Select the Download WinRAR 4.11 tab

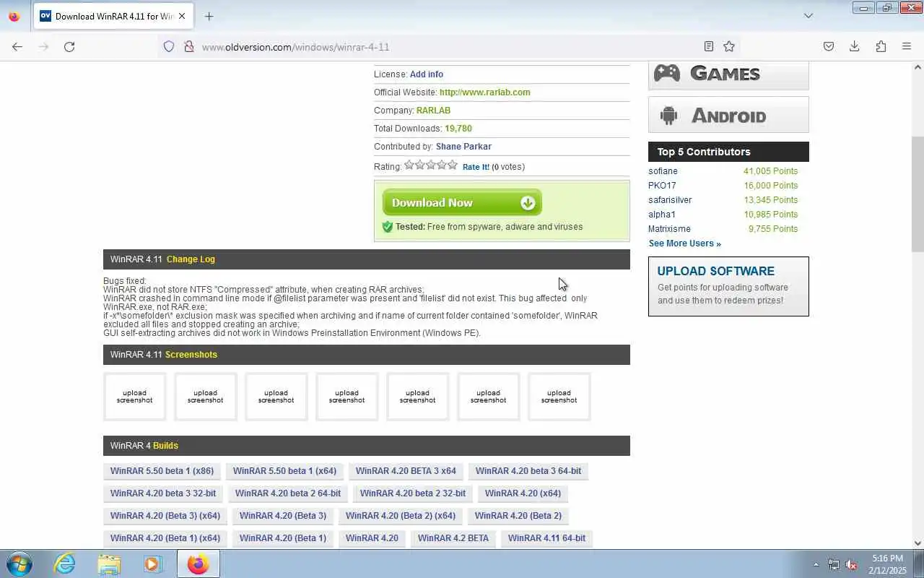(113, 16)
